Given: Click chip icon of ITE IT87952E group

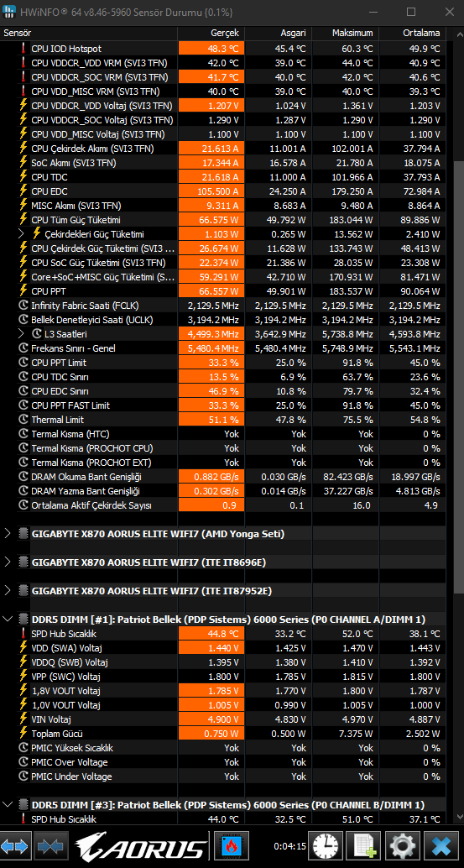Looking at the screenshot, I should tap(23, 591).
